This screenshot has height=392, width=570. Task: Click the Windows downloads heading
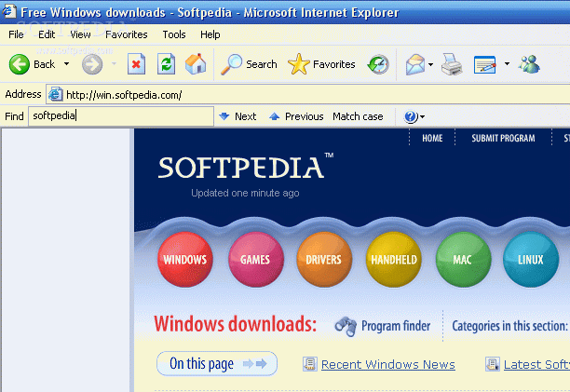click(x=236, y=324)
